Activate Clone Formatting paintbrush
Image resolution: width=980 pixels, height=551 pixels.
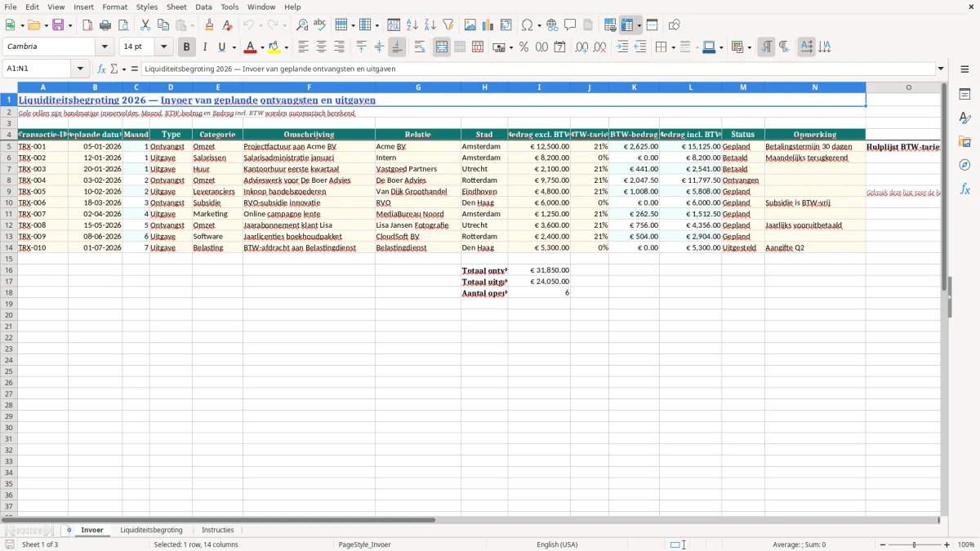pos(210,25)
